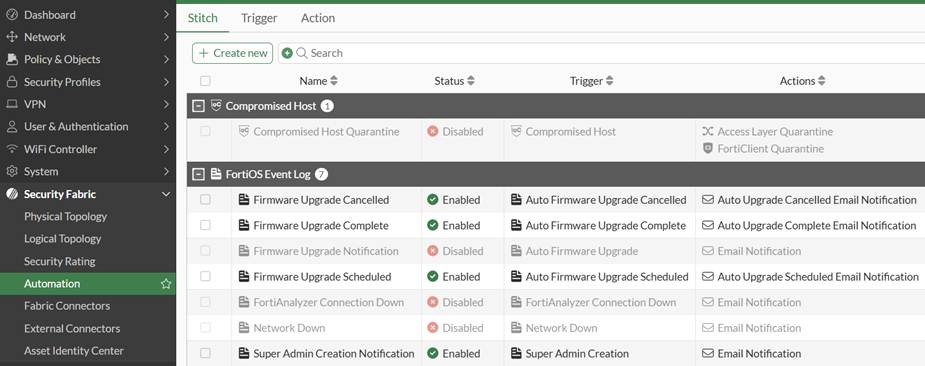Click the WiFi Controller signal icon
The width and height of the screenshot is (925, 366).
pos(11,149)
